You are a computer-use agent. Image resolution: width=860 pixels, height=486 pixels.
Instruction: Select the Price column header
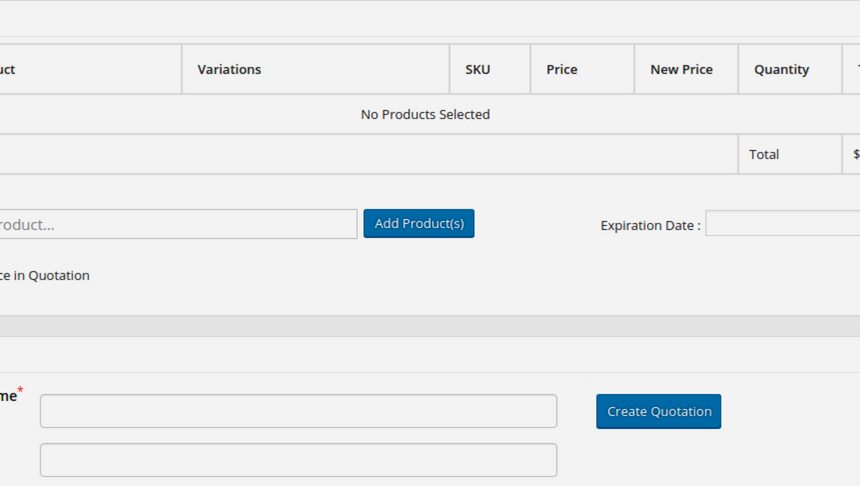(x=582, y=70)
